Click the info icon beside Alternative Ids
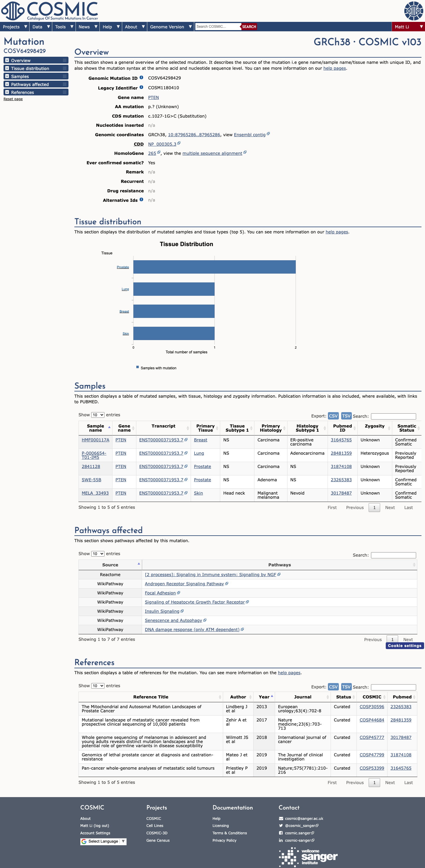This screenshot has height=868, width=425. click(x=141, y=199)
